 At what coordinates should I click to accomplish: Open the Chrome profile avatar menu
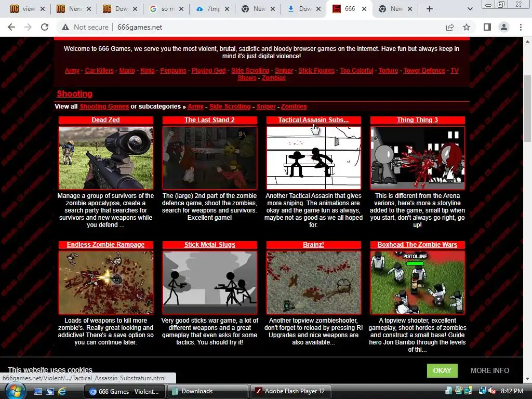pos(504,27)
